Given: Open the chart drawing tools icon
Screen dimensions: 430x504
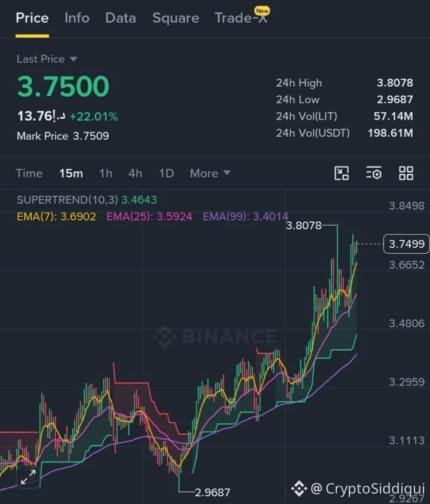Looking at the screenshot, I should pyautogui.click(x=341, y=173).
